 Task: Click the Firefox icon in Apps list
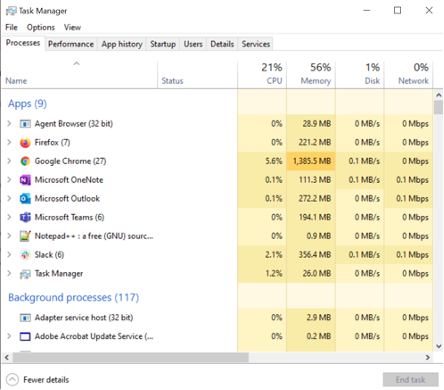25,143
